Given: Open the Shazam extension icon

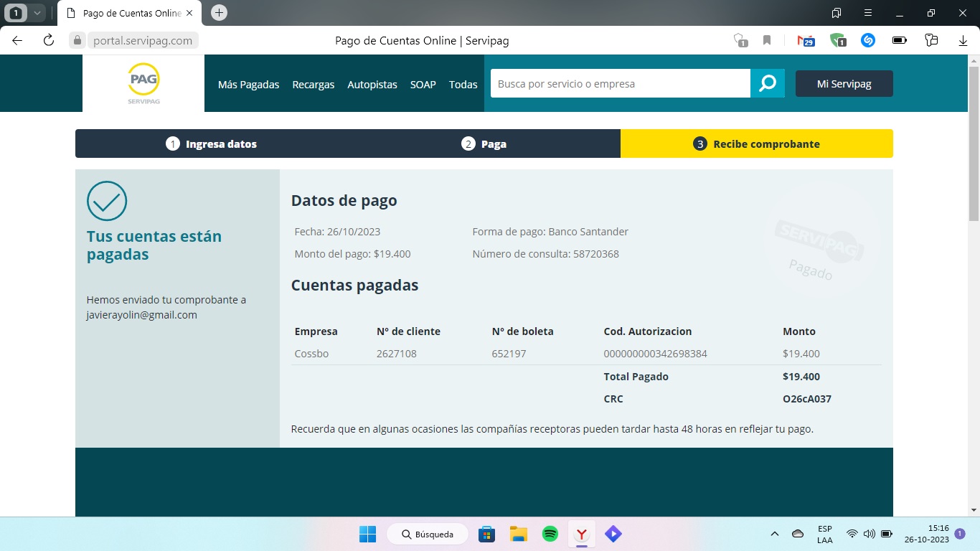Looking at the screenshot, I should pos(867,40).
